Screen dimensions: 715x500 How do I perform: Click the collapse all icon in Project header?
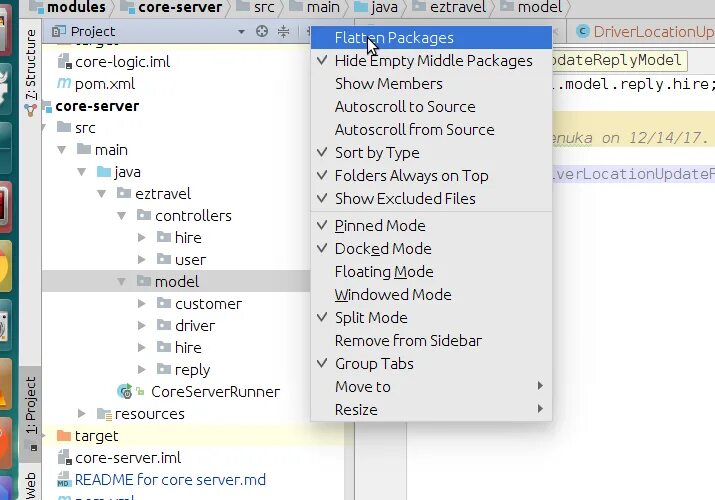tap(283, 31)
